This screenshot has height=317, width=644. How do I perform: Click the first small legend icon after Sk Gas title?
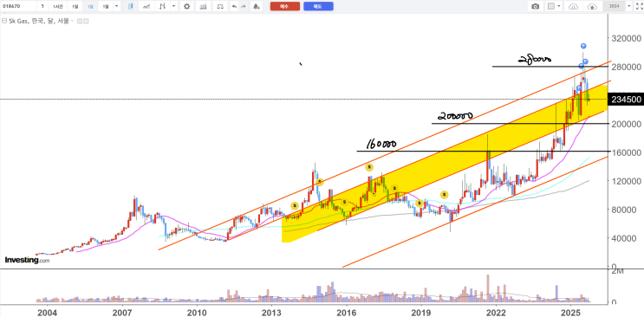tap(80, 21)
